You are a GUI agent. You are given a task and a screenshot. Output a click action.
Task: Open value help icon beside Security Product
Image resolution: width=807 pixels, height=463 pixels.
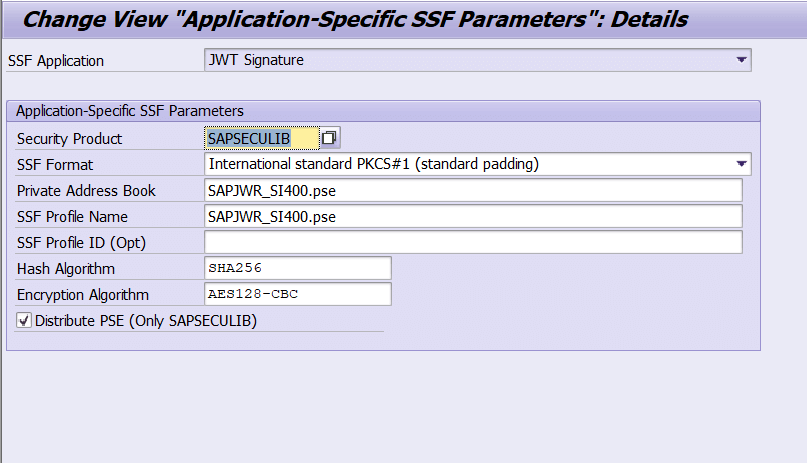[329, 138]
